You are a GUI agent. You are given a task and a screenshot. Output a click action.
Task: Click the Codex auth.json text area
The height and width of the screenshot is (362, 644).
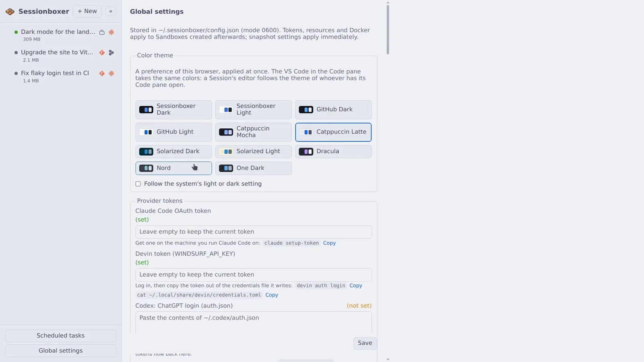click(254, 322)
